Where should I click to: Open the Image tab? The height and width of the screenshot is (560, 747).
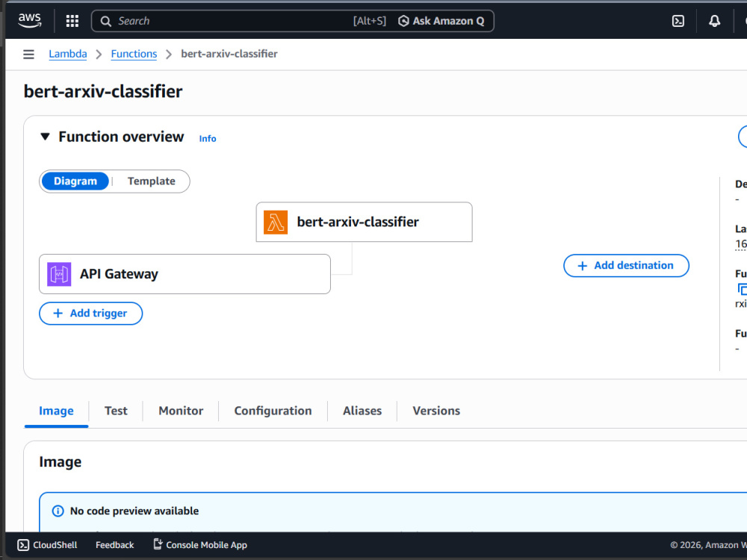(x=56, y=411)
